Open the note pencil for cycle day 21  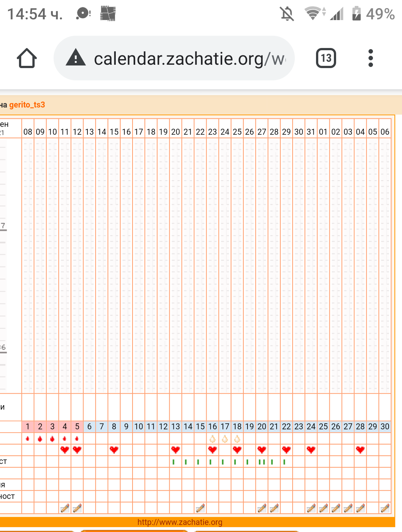tap(274, 508)
